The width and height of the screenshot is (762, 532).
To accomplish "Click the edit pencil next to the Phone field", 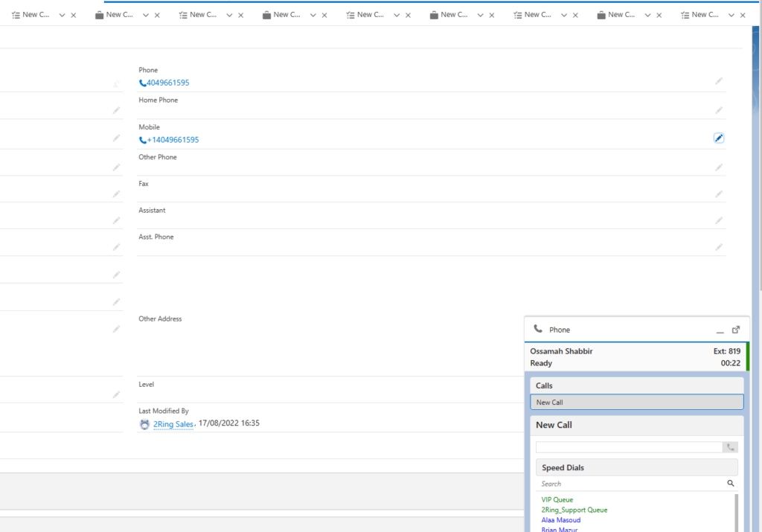I will click(718, 80).
